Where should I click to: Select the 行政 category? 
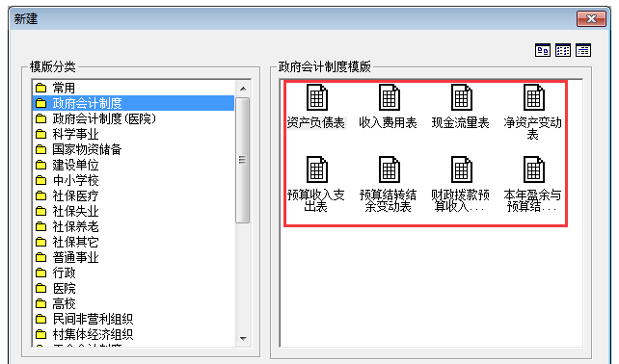pos(133,273)
